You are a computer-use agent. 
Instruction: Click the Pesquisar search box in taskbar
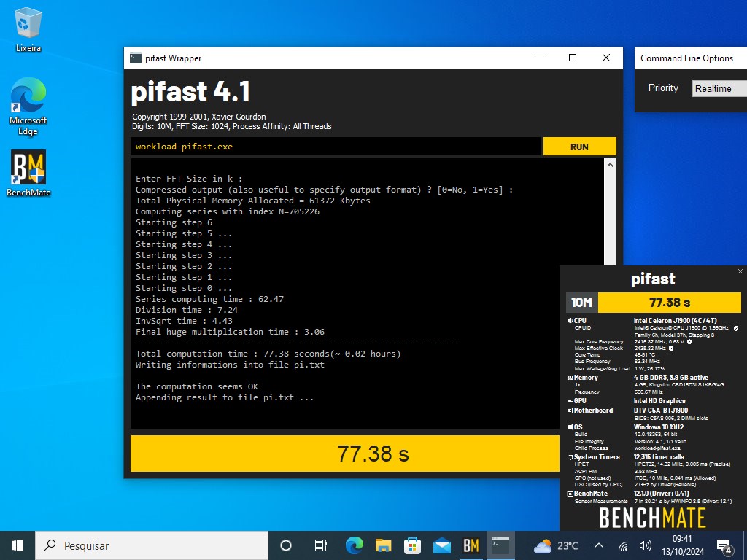[x=152, y=545]
